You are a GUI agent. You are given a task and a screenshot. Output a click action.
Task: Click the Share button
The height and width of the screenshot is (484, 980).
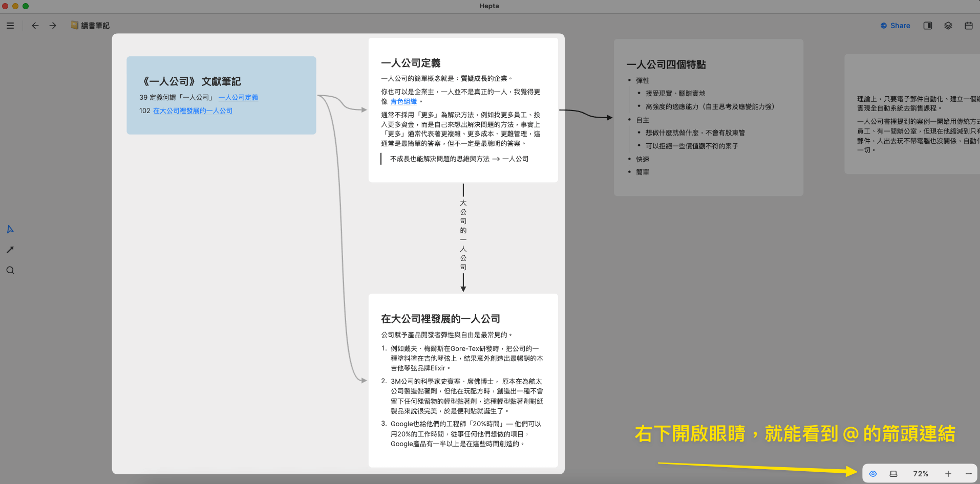point(896,26)
